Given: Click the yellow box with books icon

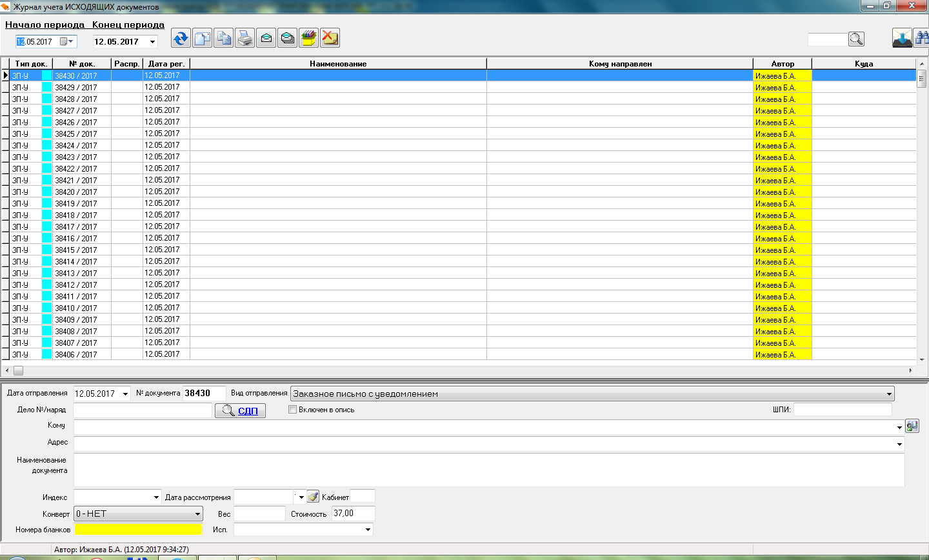Looking at the screenshot, I should (308, 38).
